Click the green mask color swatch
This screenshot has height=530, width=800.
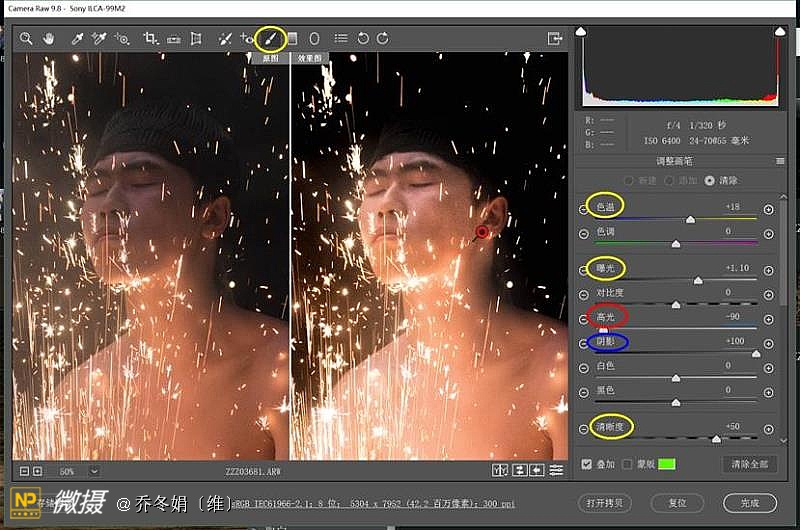tap(666, 464)
